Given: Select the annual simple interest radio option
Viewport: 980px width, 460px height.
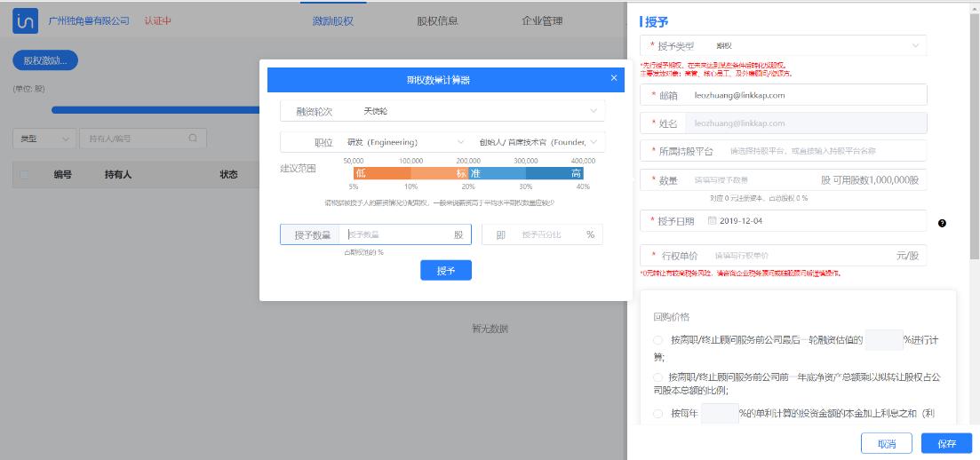Looking at the screenshot, I should 657,414.
